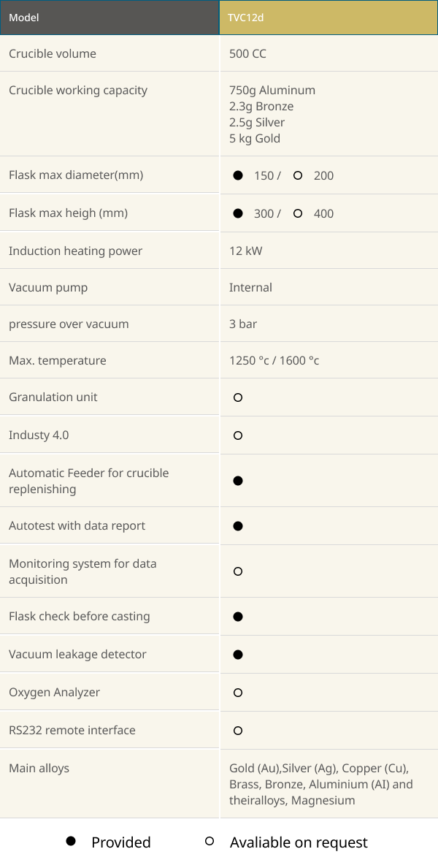Click the Industy 4.0 availability circle
Image resolution: width=438 pixels, height=868 pixels.
[x=238, y=435]
